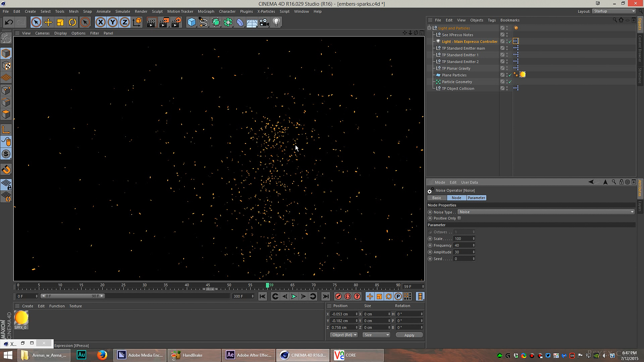This screenshot has height=362, width=644.
Task: Click the Camera object icon
Action: (x=264, y=22)
